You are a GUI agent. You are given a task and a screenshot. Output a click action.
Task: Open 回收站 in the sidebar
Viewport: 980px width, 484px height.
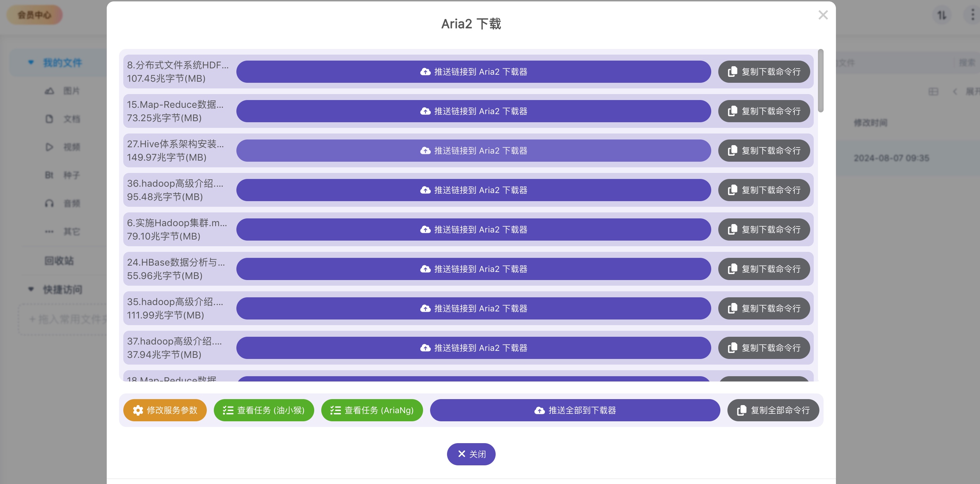click(x=59, y=261)
